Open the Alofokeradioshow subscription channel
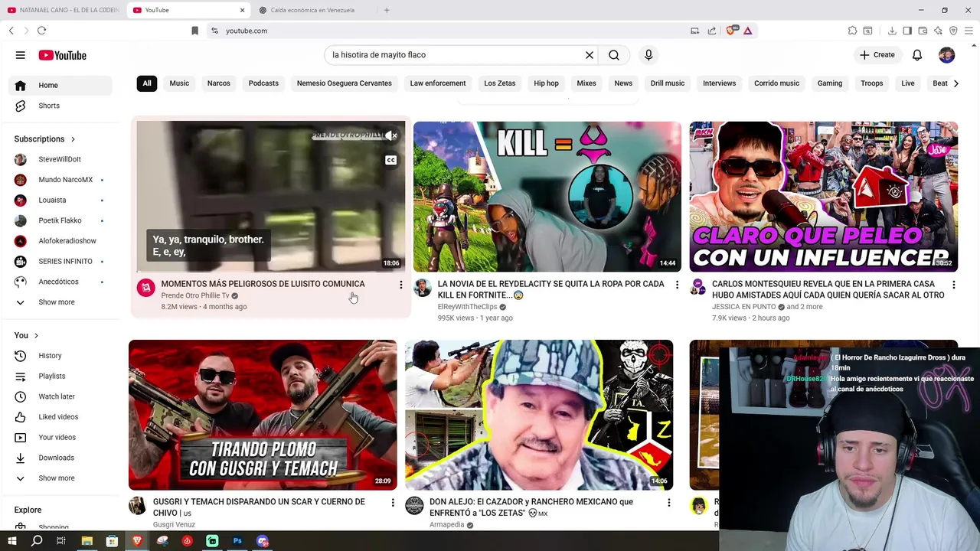Screen dimensions: 980x551 coord(60,241)
